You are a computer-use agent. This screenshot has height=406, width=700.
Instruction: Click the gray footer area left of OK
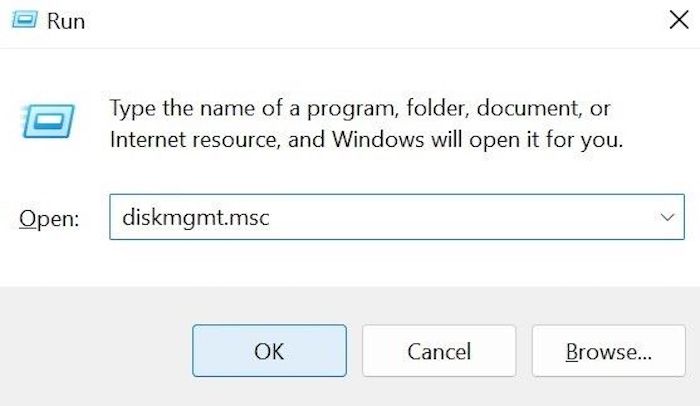point(95,351)
